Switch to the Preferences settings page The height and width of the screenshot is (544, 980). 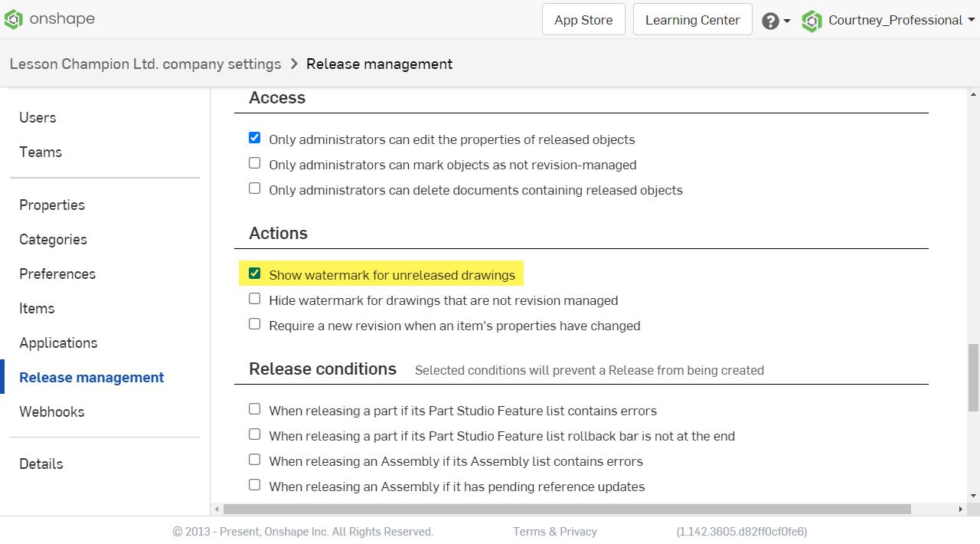pyautogui.click(x=57, y=274)
